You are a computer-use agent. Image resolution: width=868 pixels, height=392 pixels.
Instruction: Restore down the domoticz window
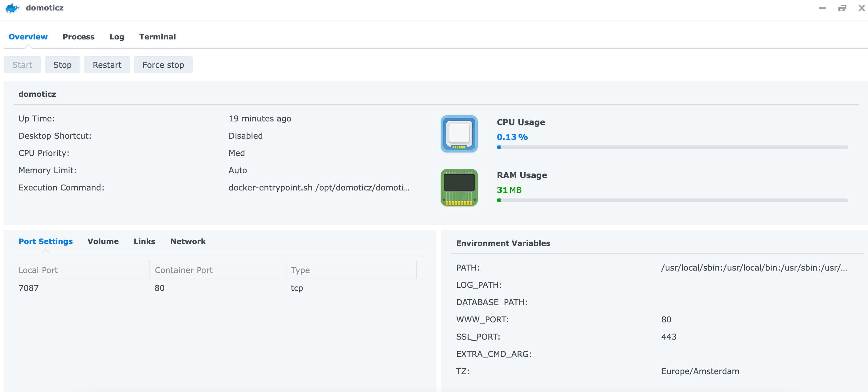click(842, 8)
